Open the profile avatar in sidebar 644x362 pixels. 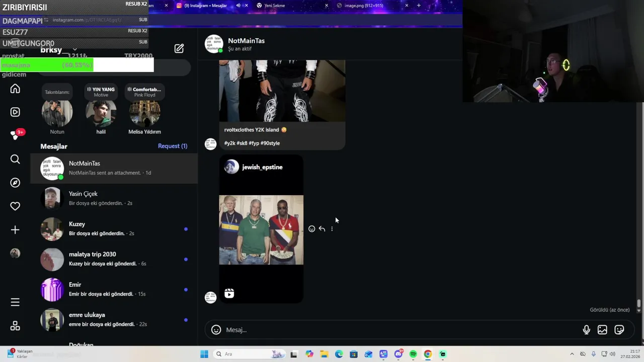[15, 253]
